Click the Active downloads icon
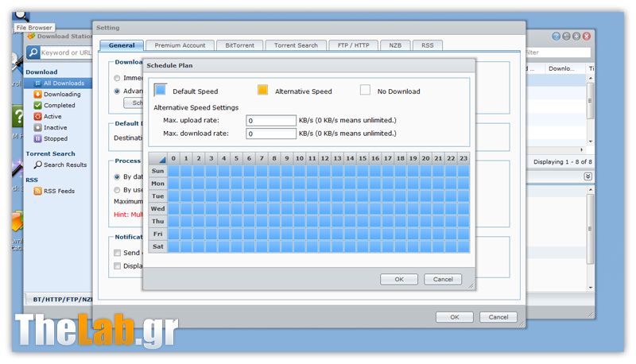The image size is (636, 364). pyautogui.click(x=37, y=116)
